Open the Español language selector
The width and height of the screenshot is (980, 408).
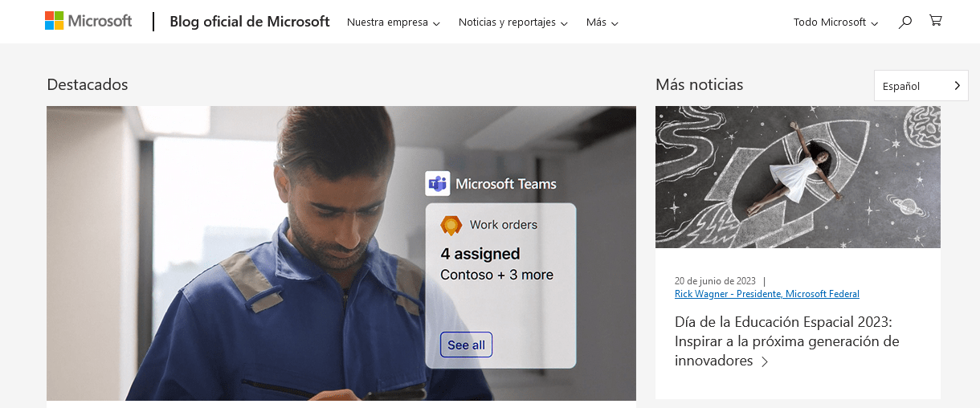pos(921,86)
